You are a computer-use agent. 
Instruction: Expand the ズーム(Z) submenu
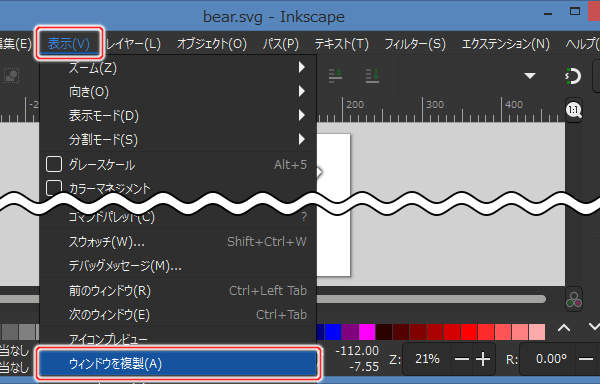pyautogui.click(x=178, y=68)
